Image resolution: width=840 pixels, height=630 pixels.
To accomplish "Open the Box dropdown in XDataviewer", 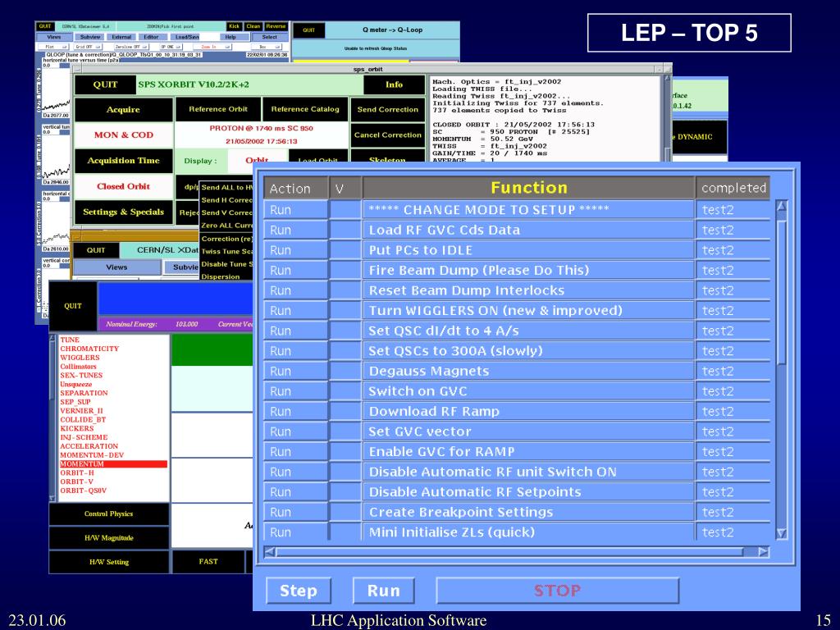I will click(x=267, y=47).
